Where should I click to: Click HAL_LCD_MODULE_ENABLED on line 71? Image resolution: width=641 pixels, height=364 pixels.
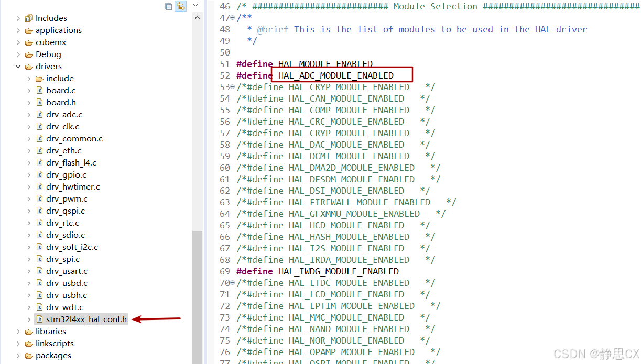[346, 294]
